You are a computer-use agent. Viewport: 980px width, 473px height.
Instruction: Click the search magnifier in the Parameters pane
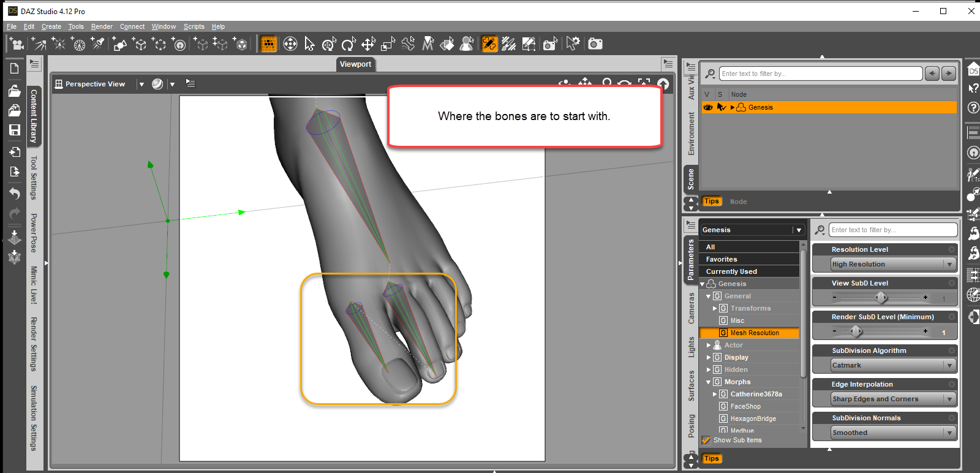coord(820,230)
